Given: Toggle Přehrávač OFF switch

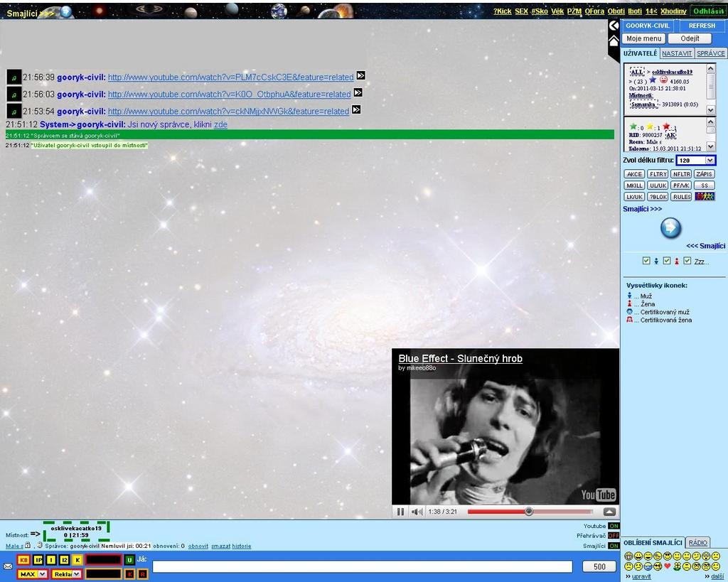Looking at the screenshot, I should click(x=614, y=536).
